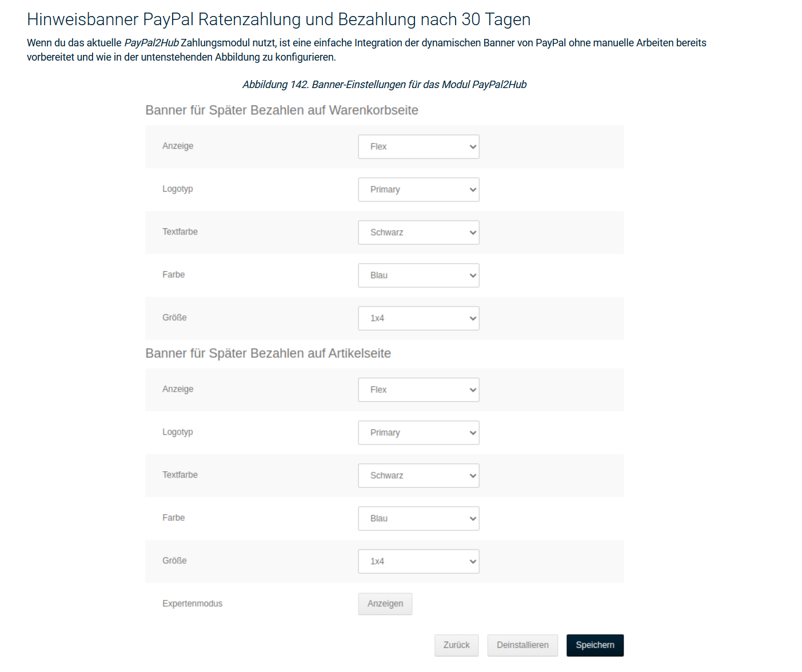802x672 pixels.
Task: Open Anzeige dropdown in Warenkorbseite section
Action: pos(418,147)
